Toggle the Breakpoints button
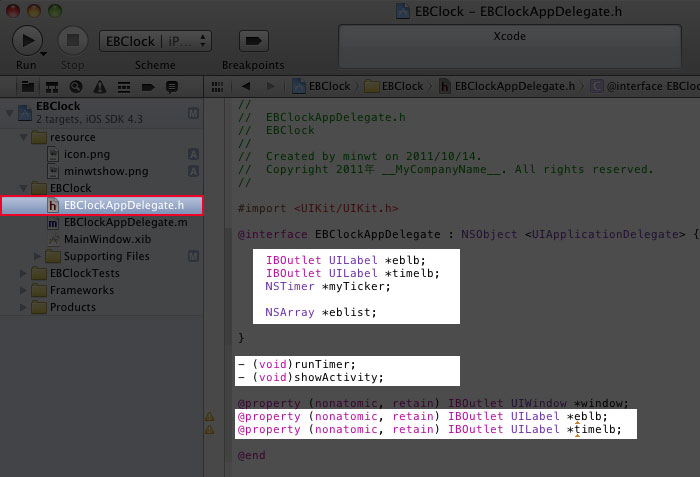The height and width of the screenshot is (477, 700). click(x=254, y=41)
